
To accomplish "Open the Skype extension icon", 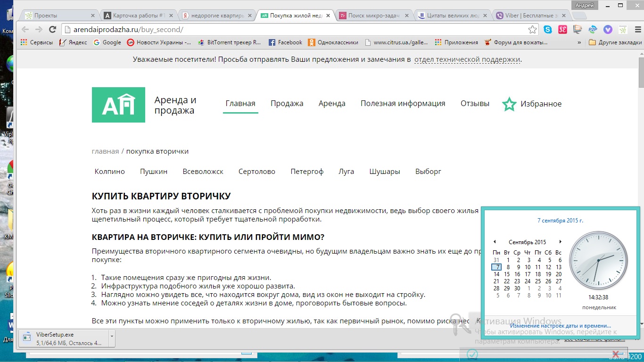I will (x=547, y=30).
